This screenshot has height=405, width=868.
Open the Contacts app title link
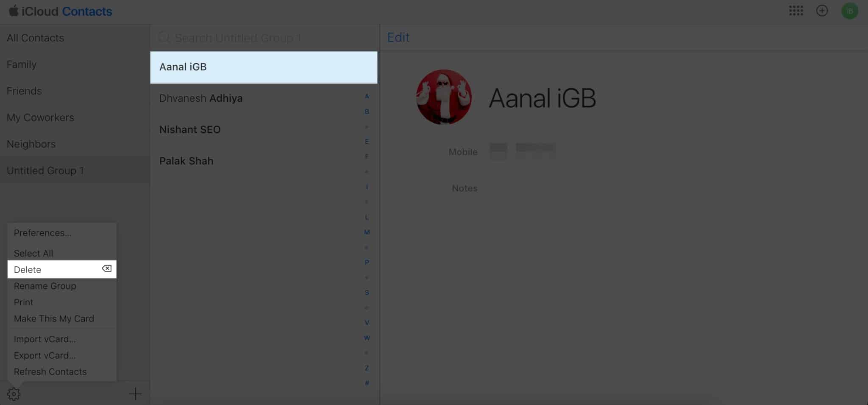pos(87,11)
